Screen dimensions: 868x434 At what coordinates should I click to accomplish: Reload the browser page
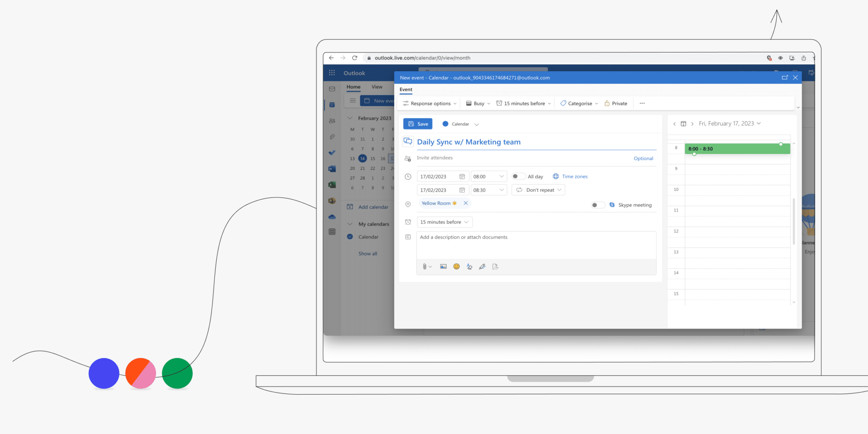click(355, 58)
